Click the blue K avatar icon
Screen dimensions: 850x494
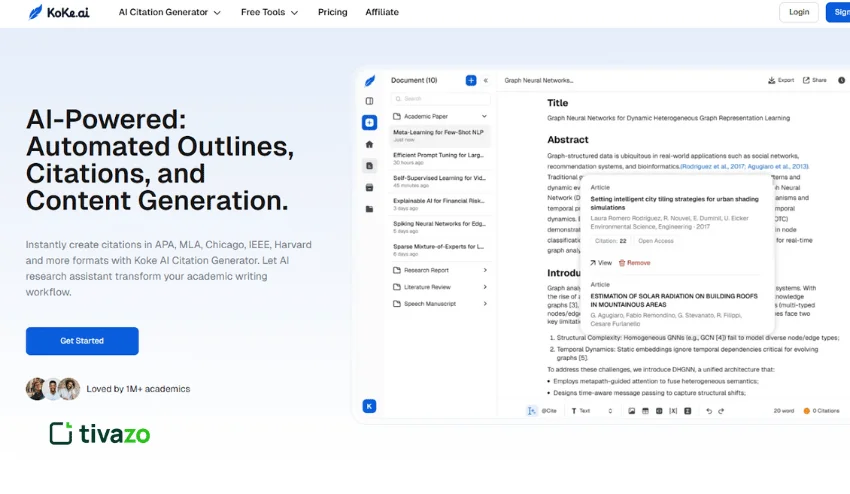pyautogui.click(x=370, y=406)
